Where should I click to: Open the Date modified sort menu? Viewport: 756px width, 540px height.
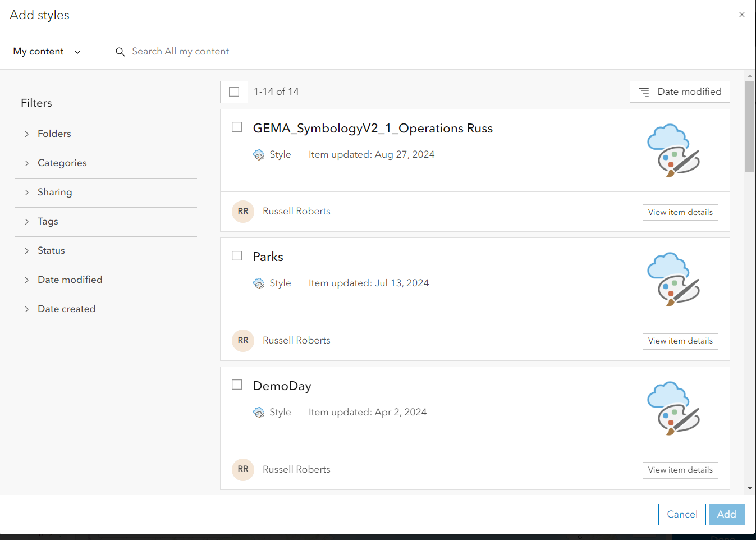tap(680, 91)
